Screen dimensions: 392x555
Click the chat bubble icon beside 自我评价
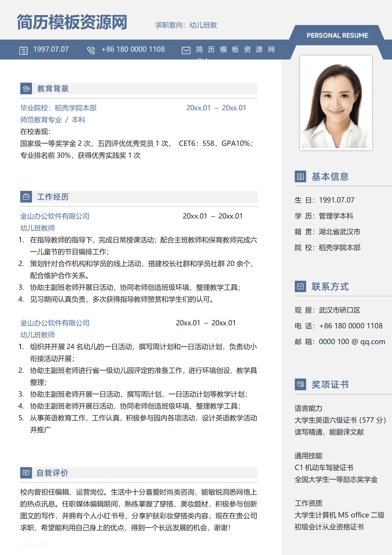point(26,473)
